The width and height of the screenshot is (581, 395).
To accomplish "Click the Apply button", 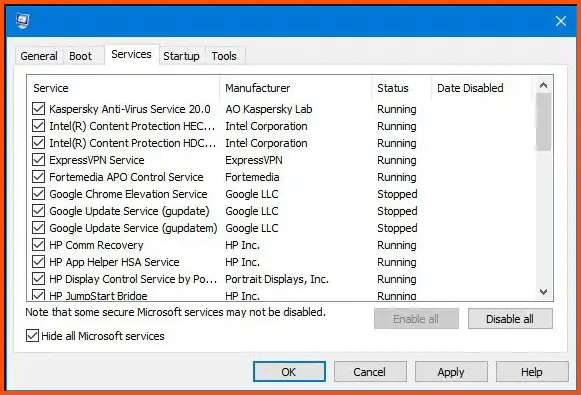I will point(451,372).
